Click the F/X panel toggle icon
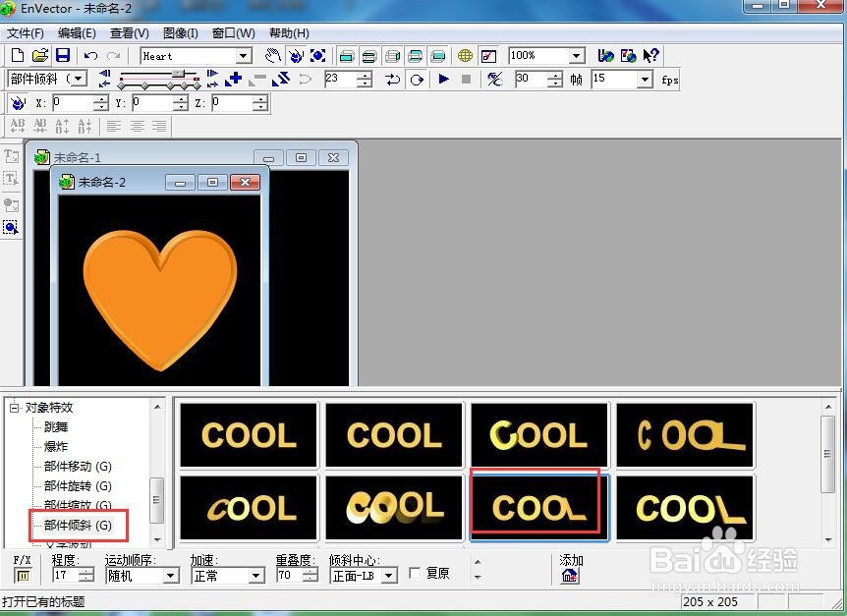The width and height of the screenshot is (847, 616). [x=23, y=576]
